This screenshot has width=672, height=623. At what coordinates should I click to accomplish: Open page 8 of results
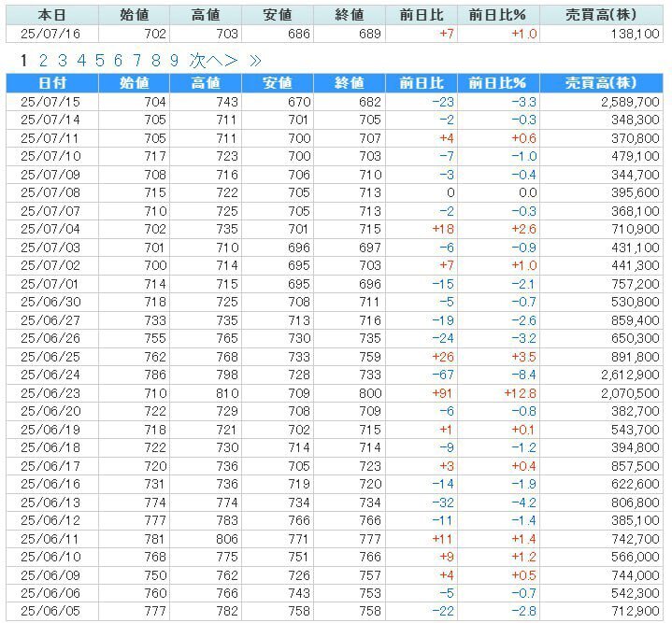coord(156,61)
